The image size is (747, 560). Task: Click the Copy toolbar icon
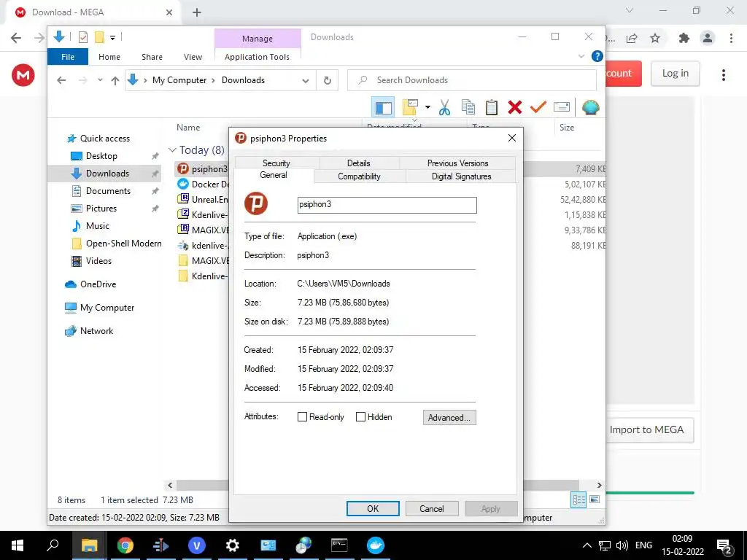point(468,108)
